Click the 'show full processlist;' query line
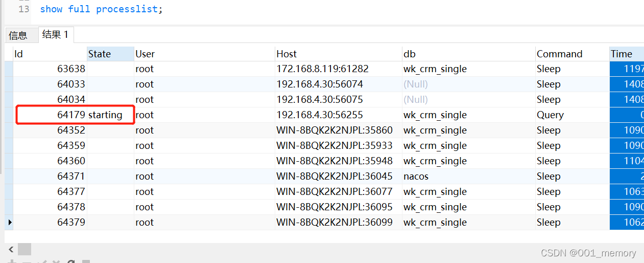Screen dimensions: 644x263 pyautogui.click(x=102, y=9)
